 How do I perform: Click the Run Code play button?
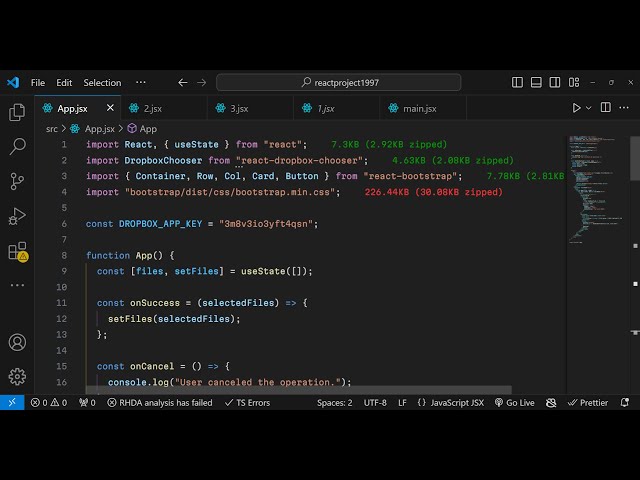point(576,108)
